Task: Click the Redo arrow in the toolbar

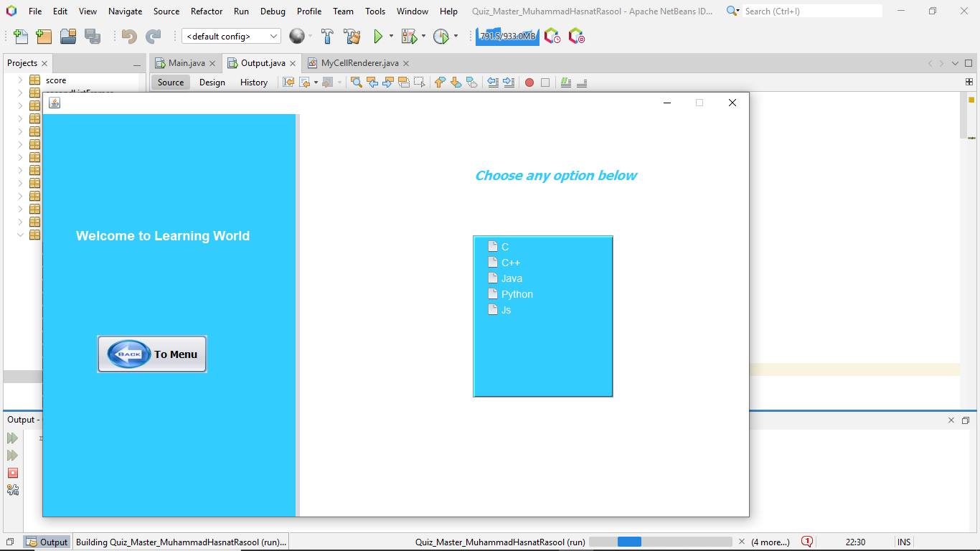Action: click(153, 37)
